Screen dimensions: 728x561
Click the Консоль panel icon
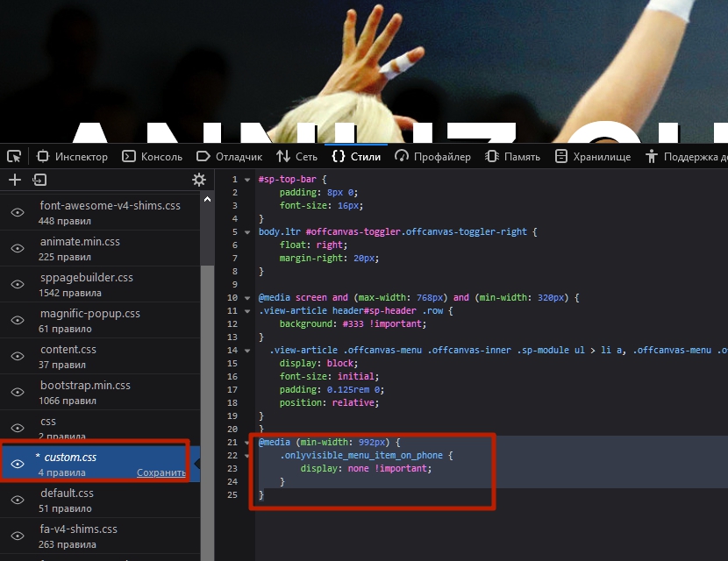click(x=128, y=157)
